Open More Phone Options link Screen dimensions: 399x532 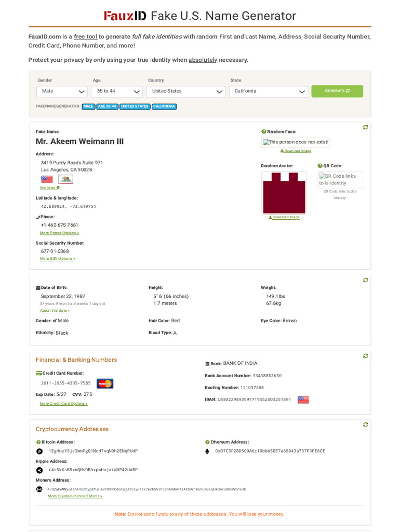[x=59, y=233]
